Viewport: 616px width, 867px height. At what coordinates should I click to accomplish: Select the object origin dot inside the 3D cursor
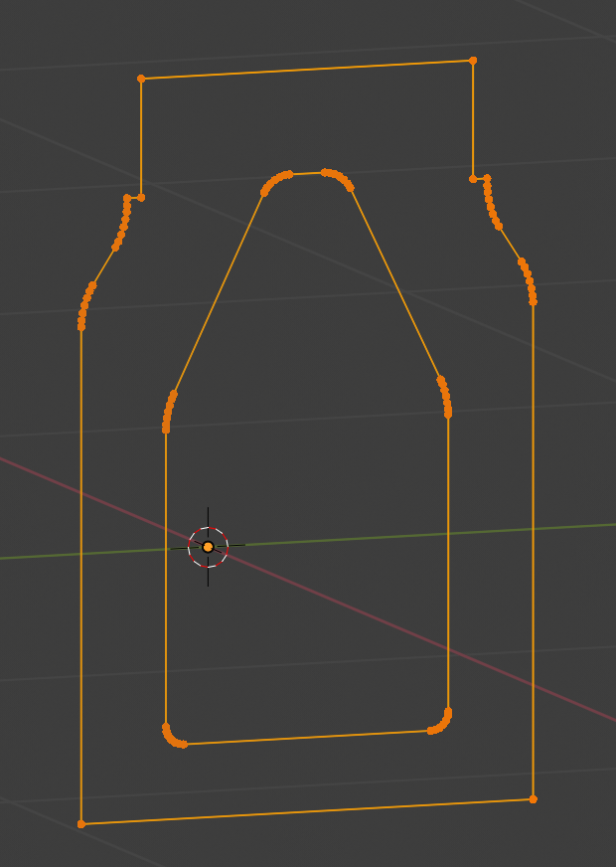208,547
